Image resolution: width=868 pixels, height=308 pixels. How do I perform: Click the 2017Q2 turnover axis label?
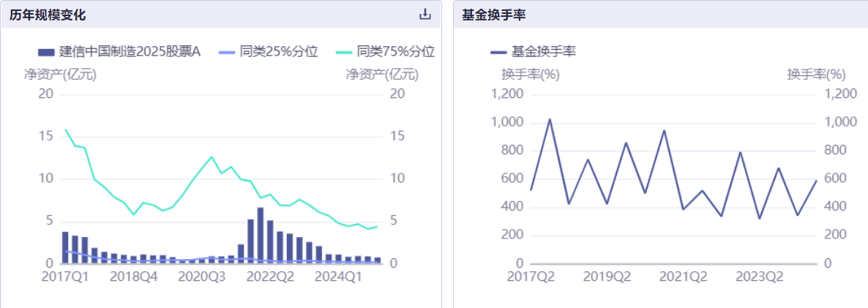pyautogui.click(x=531, y=277)
